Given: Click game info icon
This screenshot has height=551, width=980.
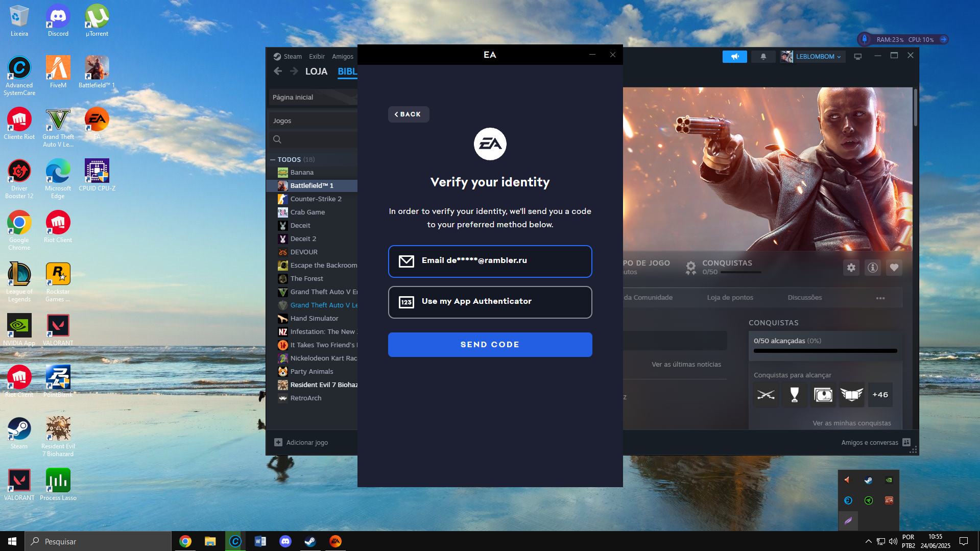Looking at the screenshot, I should [872, 268].
